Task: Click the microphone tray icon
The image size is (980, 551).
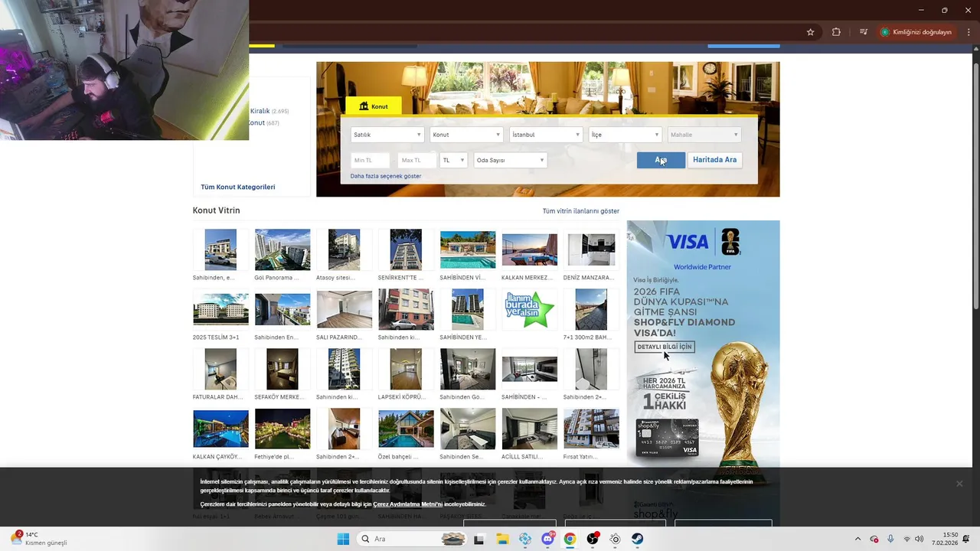Action: (x=890, y=539)
